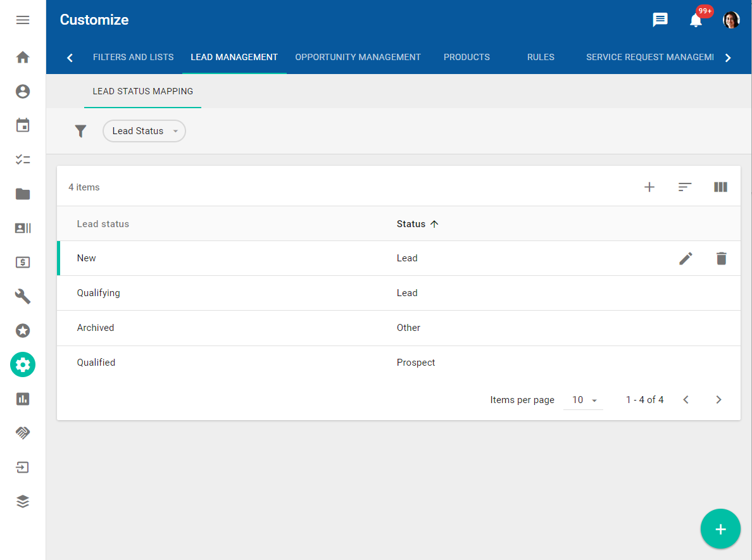Click the edit pencil icon on New row
The image size is (752, 560).
coord(686,258)
